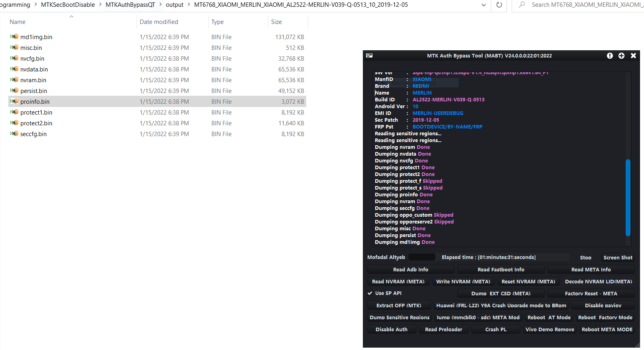Open the MTKAuthBypassQT breadcrumb folder
The width and height of the screenshot is (644, 350).
click(x=130, y=5)
